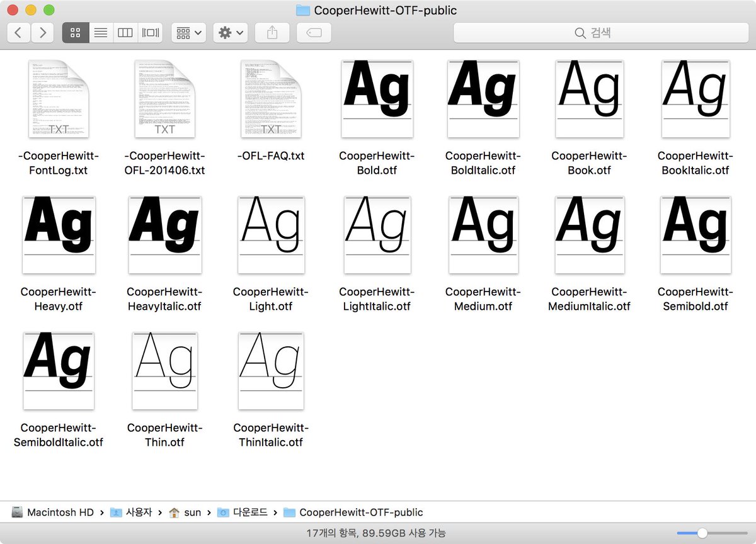Click the Share toolbar button
This screenshot has height=544, width=756.
coord(272,33)
